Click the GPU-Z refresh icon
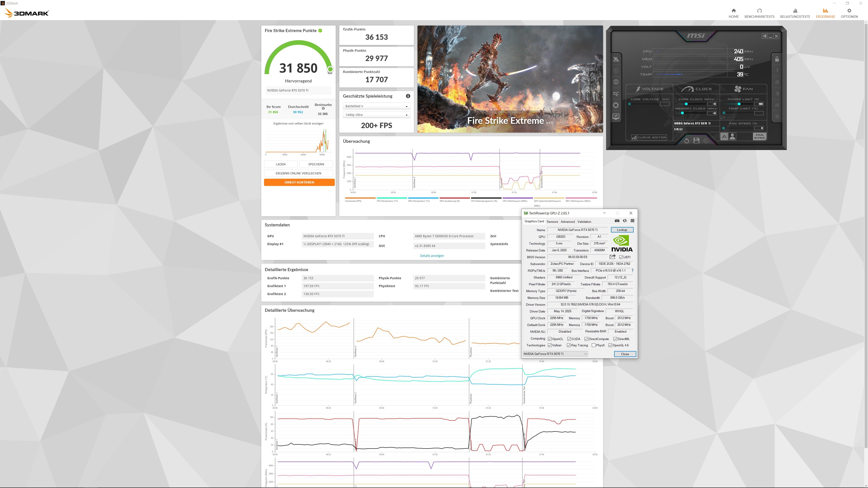 625,221
